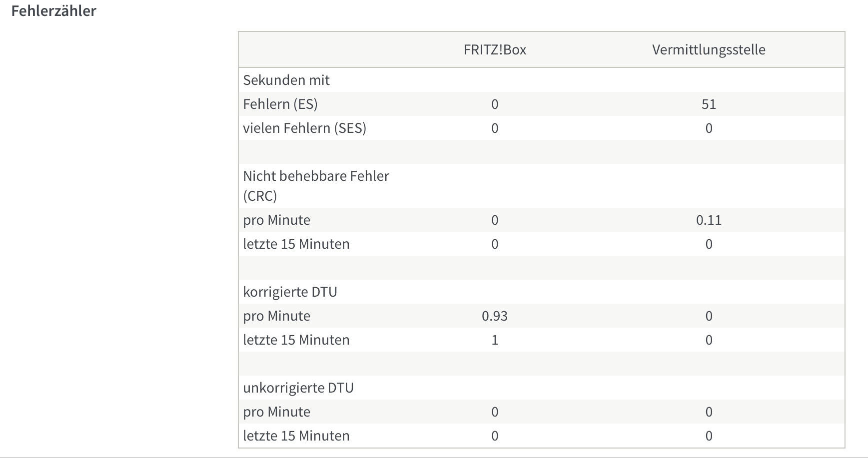Select the 0.93 korrigierte DTU value
The image size is (868, 464).
[495, 316]
